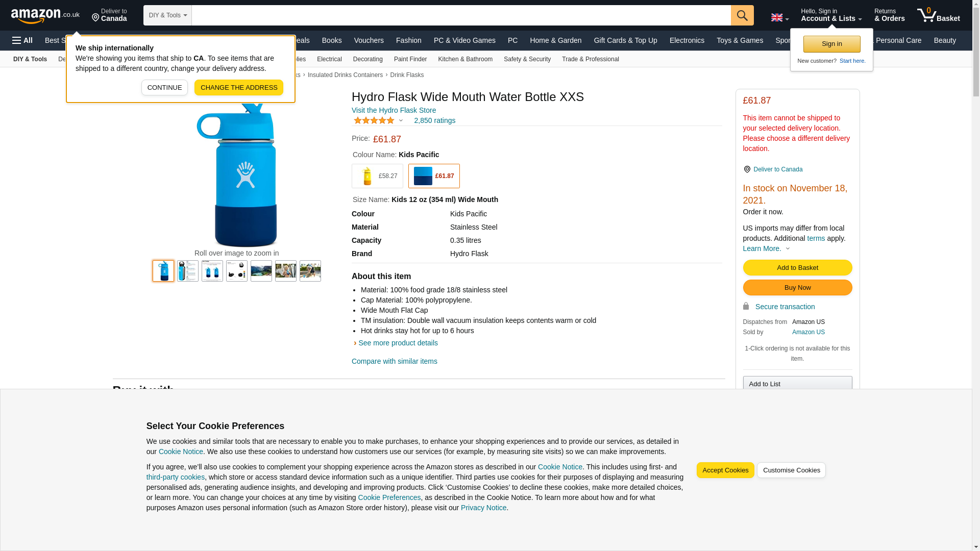Click the star rating icon

tap(374, 121)
